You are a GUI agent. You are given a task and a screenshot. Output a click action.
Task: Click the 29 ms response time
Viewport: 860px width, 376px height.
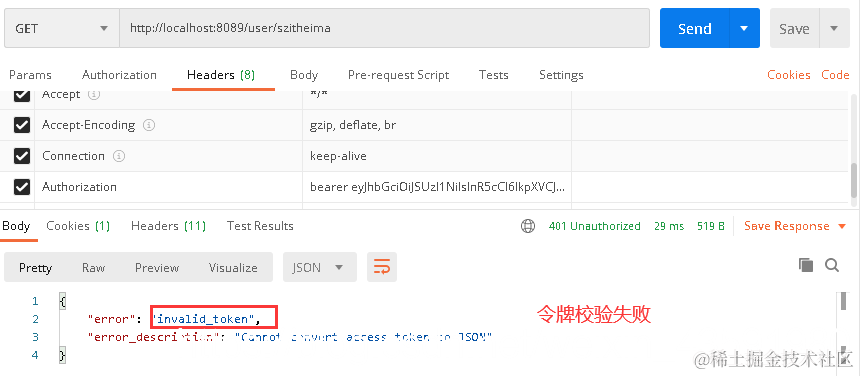pos(669,226)
